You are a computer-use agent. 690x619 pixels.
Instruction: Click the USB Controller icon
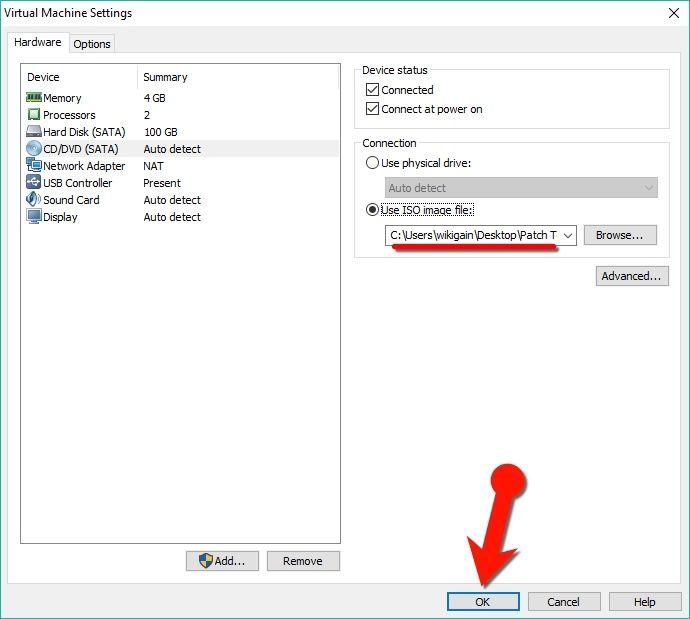tap(34, 182)
